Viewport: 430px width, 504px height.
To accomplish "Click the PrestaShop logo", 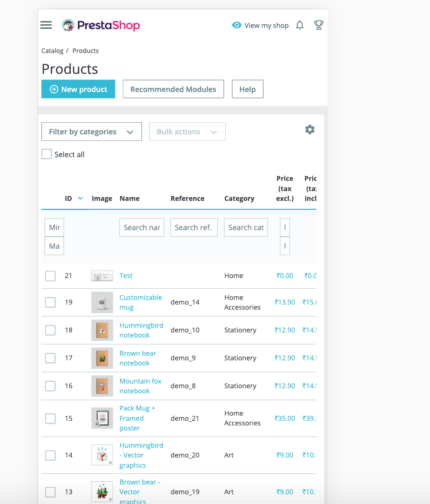I will tap(101, 25).
